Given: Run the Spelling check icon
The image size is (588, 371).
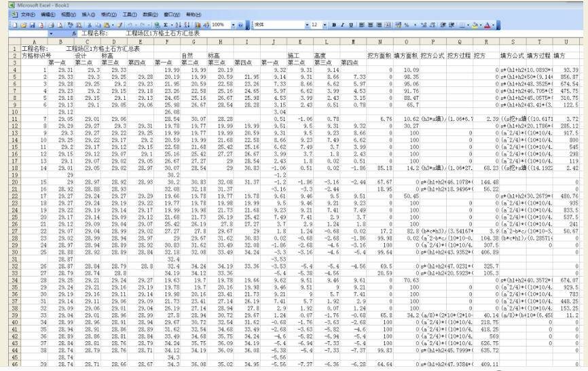Looking at the screenshot, I should (71, 25).
